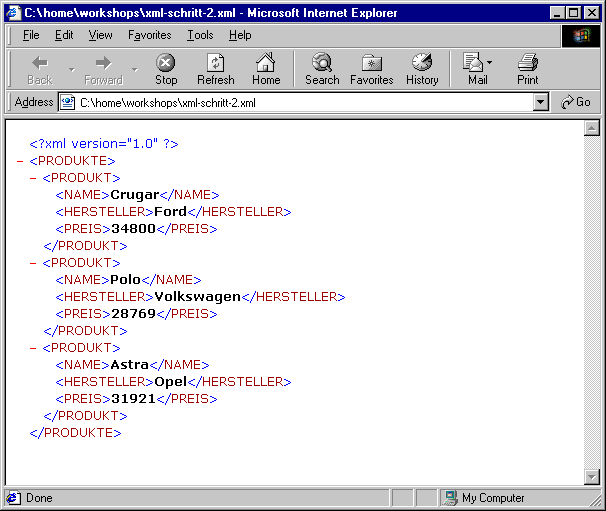This screenshot has height=511, width=606.
Task: Open the Forward history dropdown arrow
Action: point(134,70)
